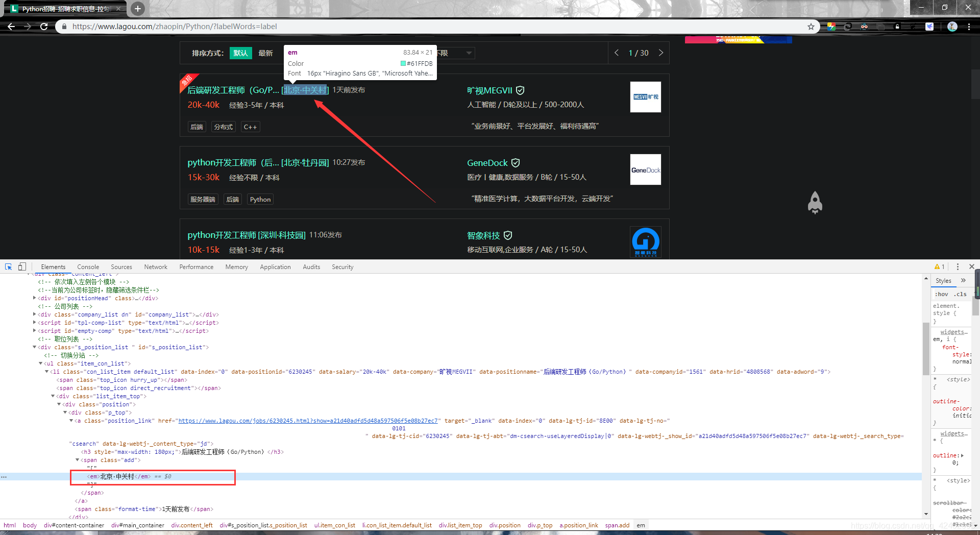Screen dimensions: 980x535
Task: Open the owl-with-glasses extension icon
Action: coord(864,27)
